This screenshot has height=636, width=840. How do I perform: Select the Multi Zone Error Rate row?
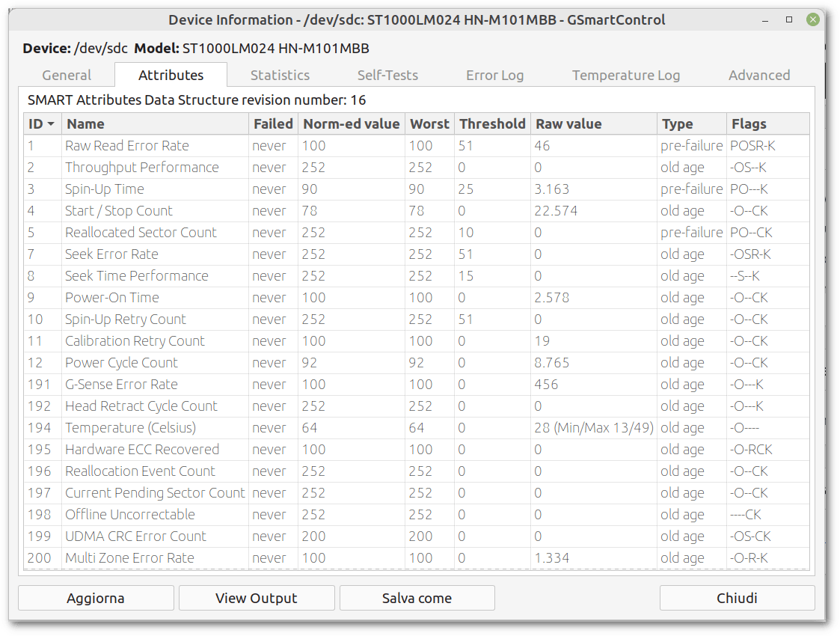click(416, 557)
